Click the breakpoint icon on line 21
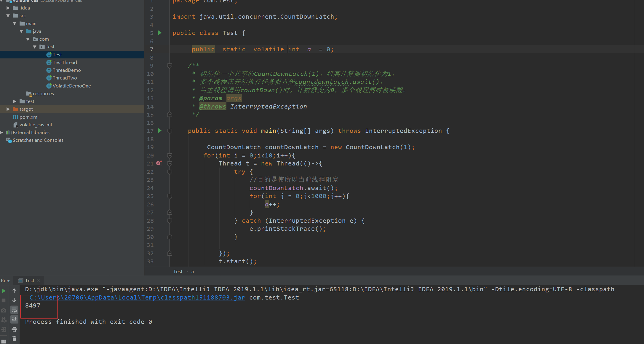644x344 pixels. [x=159, y=163]
